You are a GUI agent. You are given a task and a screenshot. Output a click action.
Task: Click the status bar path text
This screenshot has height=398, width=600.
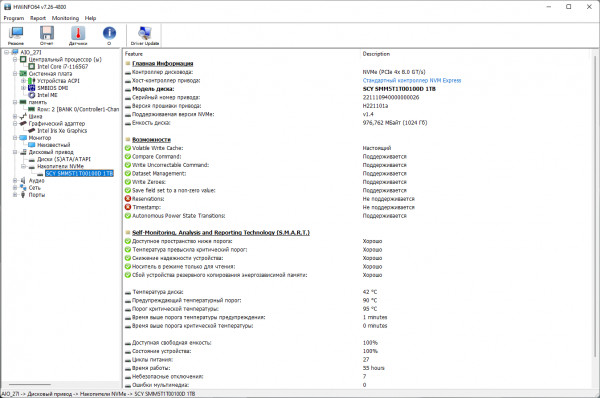coord(98,394)
